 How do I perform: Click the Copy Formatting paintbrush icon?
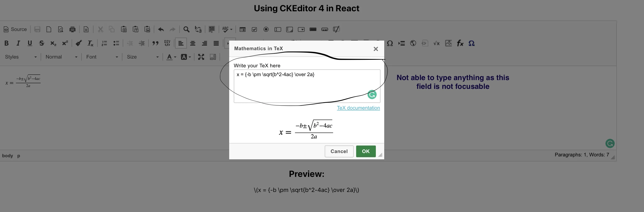(x=79, y=43)
